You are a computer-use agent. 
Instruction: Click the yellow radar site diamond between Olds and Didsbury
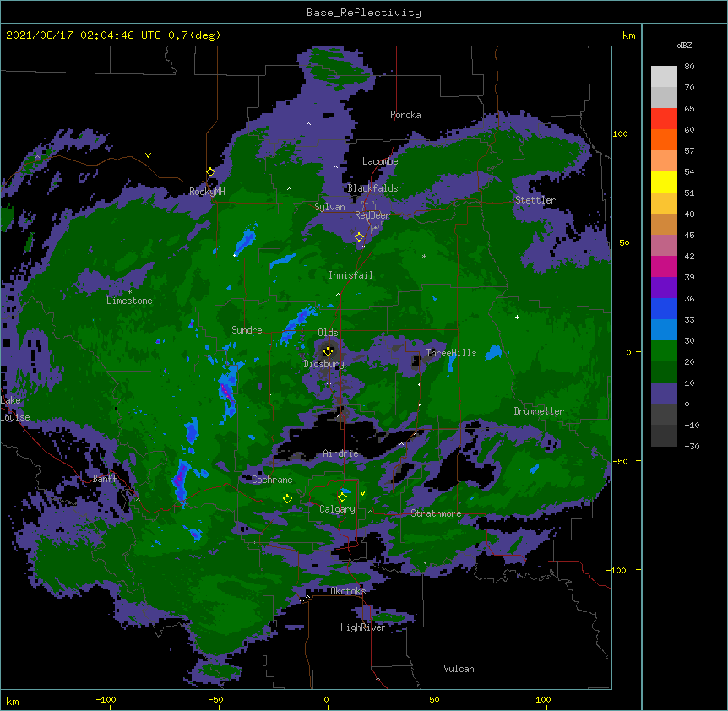click(x=328, y=351)
